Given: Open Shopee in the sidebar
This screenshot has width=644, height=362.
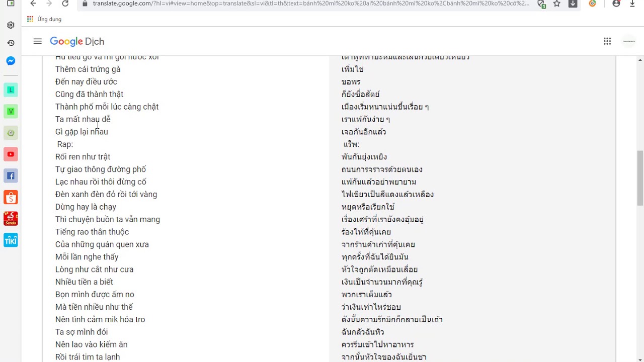Looking at the screenshot, I should pyautogui.click(x=11, y=197).
